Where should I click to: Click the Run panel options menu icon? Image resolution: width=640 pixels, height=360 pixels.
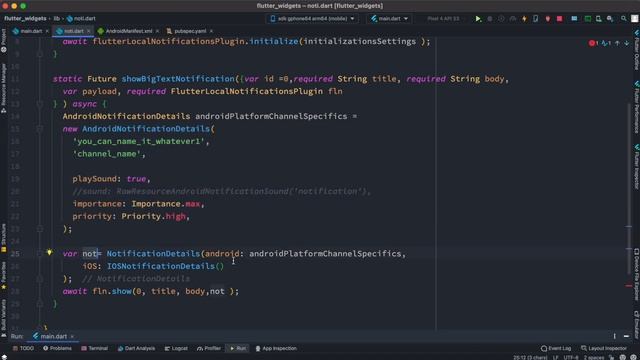point(614,336)
